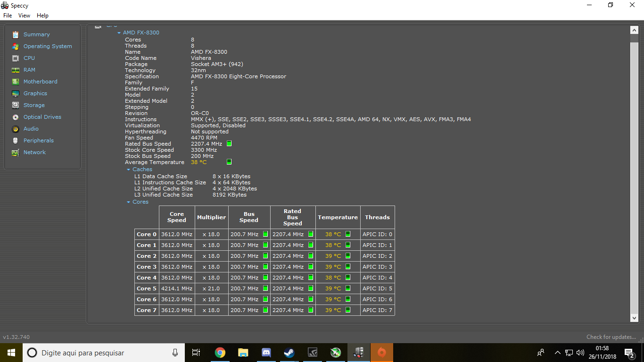Click the Windows Start button
The height and width of the screenshot is (362, 644).
click(11, 353)
